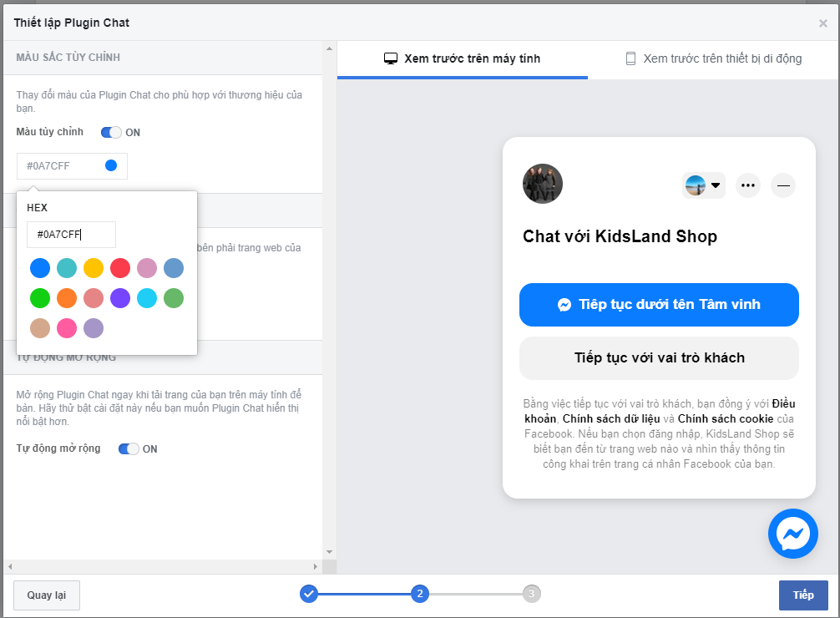Click the KidsLand Shop profile picture
Viewport: 840px width, 618px height.
coord(542,184)
